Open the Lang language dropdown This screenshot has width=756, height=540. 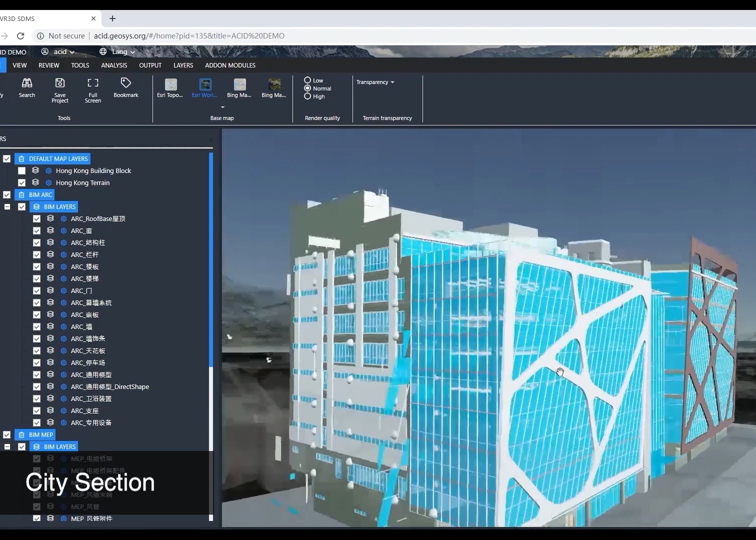pyautogui.click(x=117, y=52)
